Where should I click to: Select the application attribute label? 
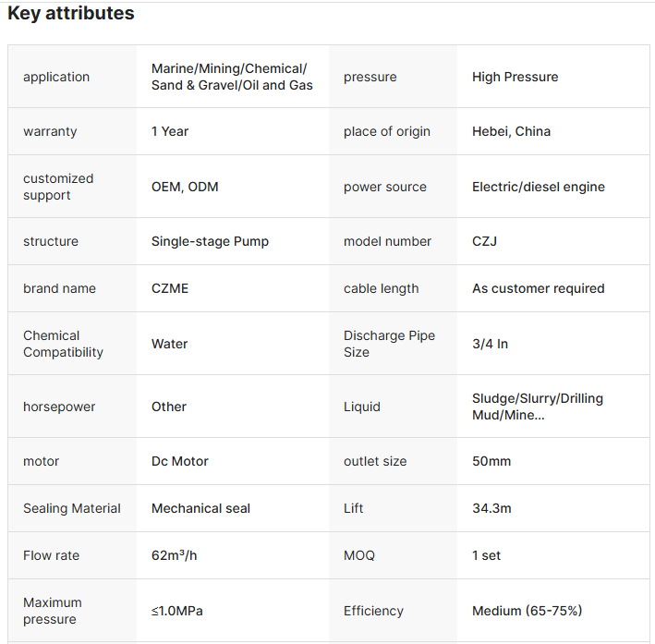pos(56,77)
